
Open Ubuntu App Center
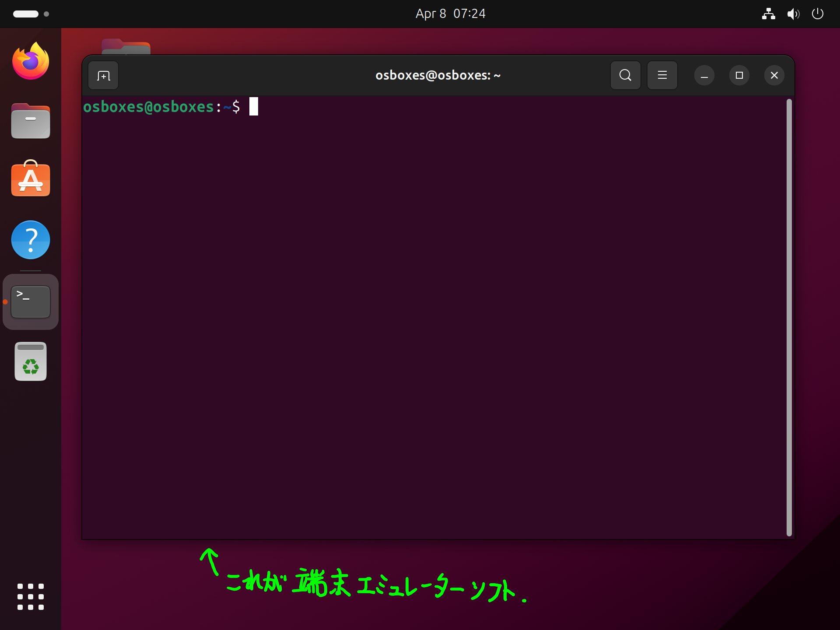click(31, 179)
